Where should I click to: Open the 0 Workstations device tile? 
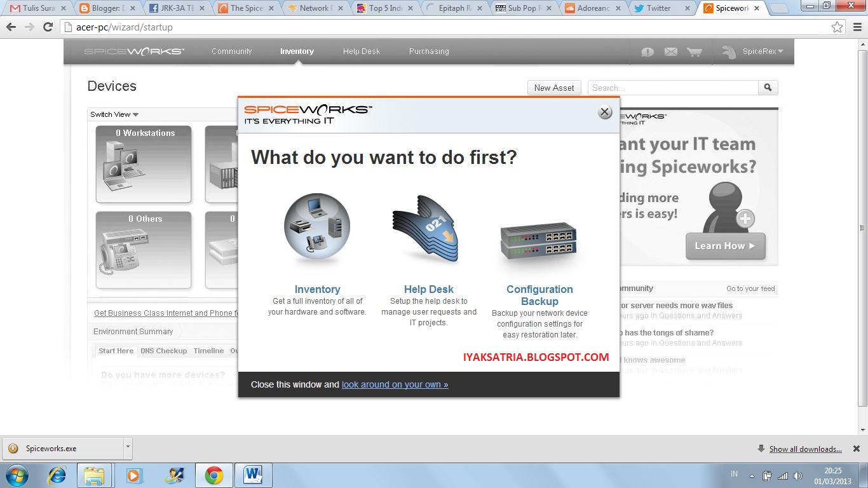tap(144, 164)
